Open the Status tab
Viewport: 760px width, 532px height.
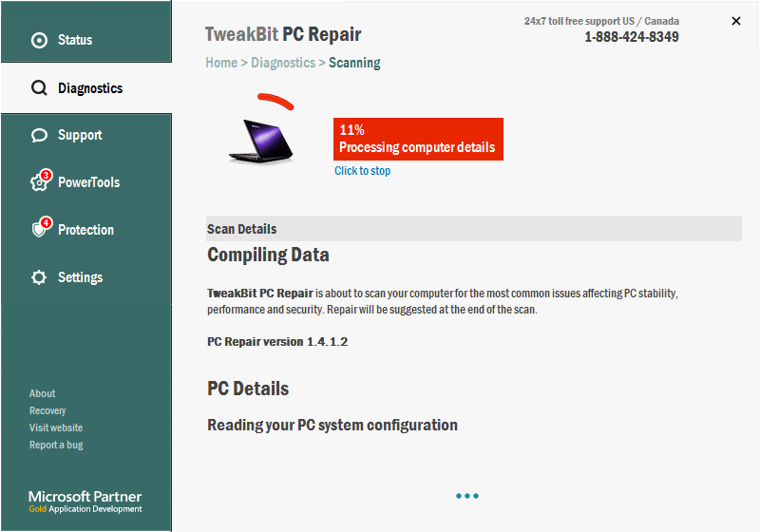point(75,40)
